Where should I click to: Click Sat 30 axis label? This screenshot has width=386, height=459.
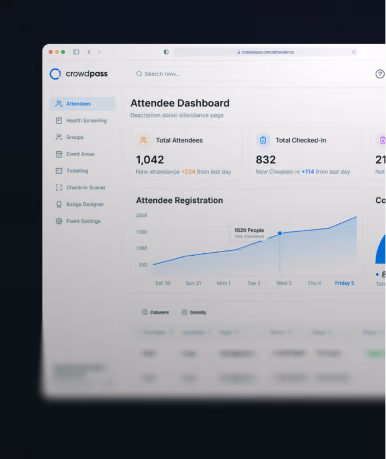point(163,283)
